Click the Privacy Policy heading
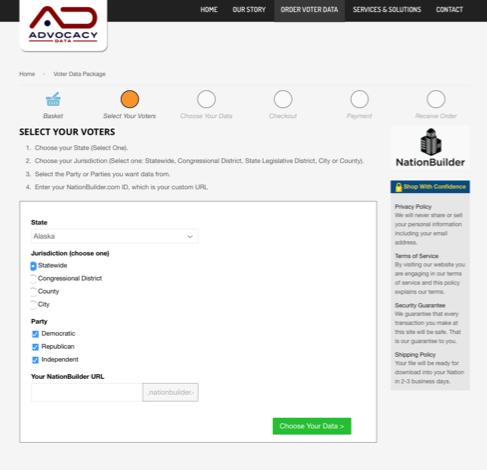487x470 pixels. point(413,207)
